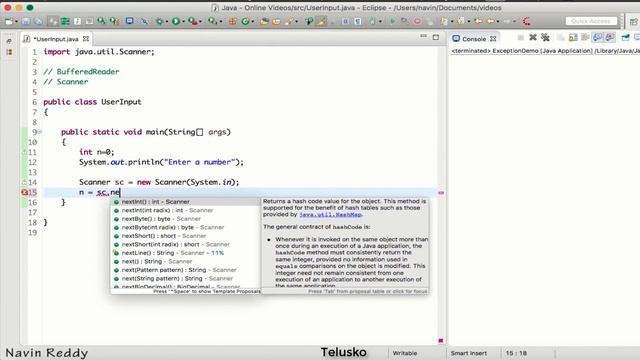Select next(String pattern) proposal
The width and height of the screenshot is (640, 360).
click(x=185, y=278)
